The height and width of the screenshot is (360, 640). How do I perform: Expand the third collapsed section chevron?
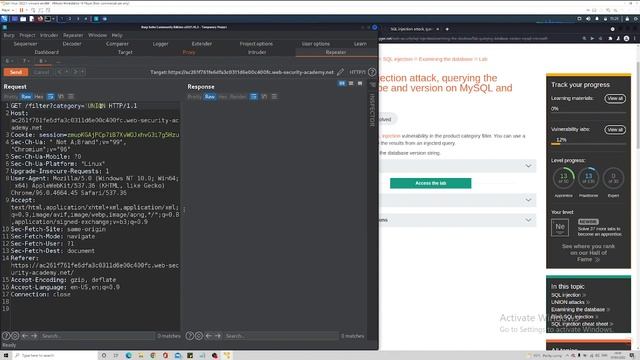pyautogui.click(x=528, y=220)
